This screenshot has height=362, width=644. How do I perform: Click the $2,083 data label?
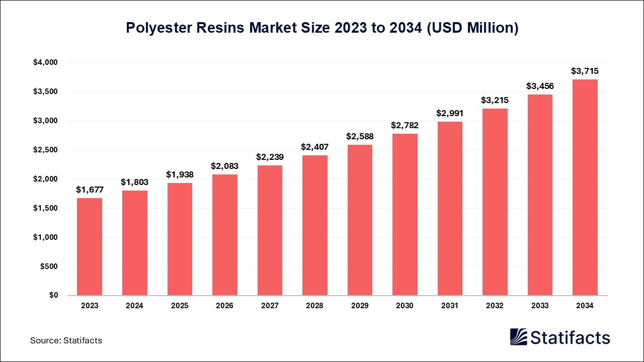[225, 166]
